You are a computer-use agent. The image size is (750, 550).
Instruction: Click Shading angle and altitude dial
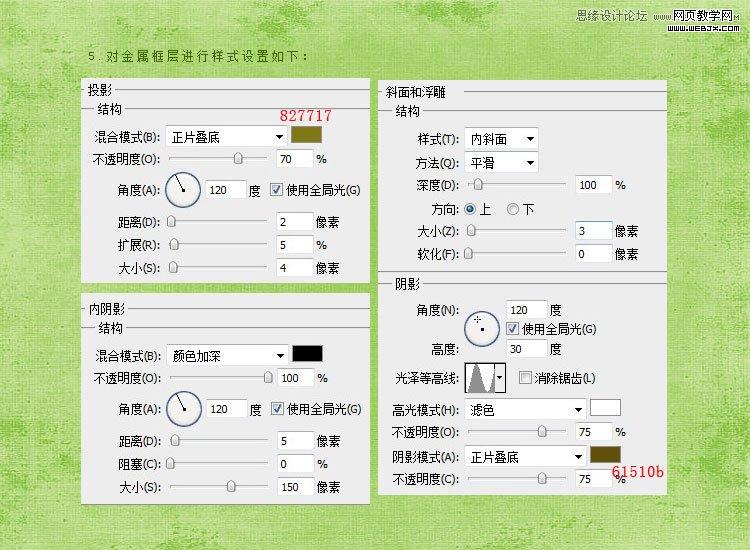482,329
